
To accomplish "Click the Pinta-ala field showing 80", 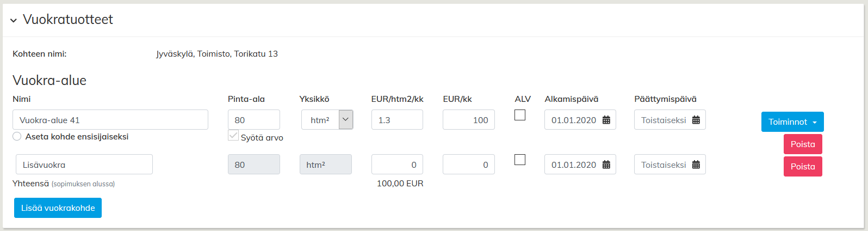I will pos(253,120).
